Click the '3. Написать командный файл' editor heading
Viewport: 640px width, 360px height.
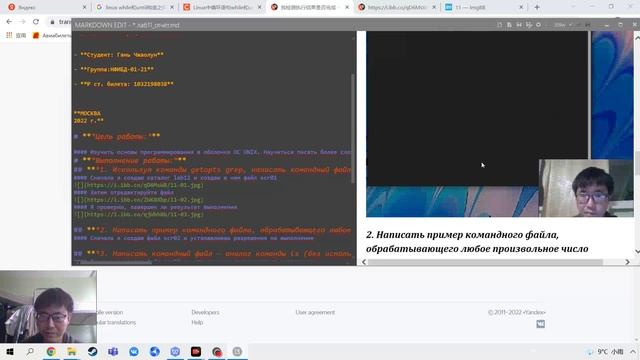coord(212,254)
